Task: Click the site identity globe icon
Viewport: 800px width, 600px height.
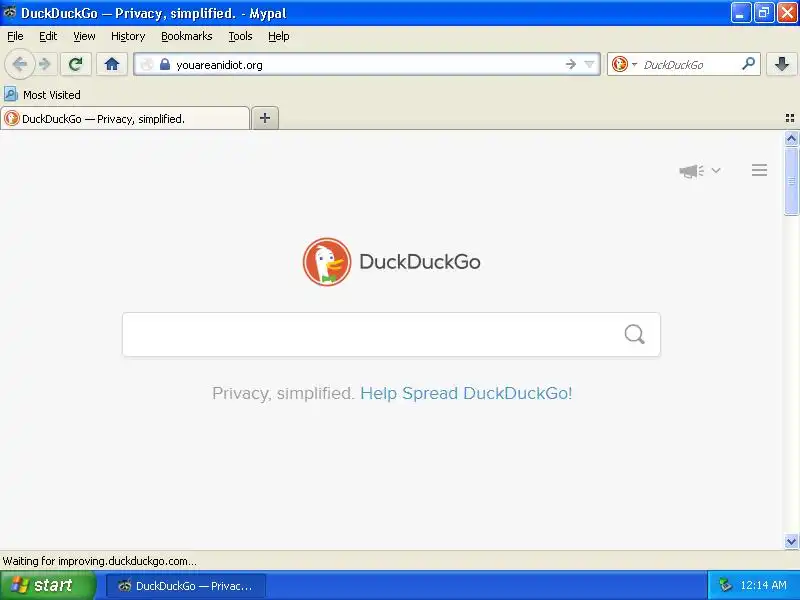Action: pos(147,64)
